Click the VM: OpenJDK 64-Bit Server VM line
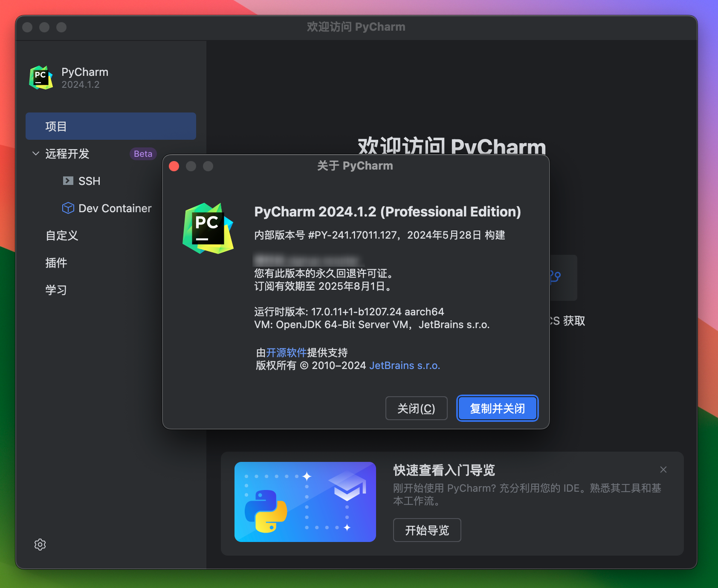The width and height of the screenshot is (718, 588). tap(372, 325)
